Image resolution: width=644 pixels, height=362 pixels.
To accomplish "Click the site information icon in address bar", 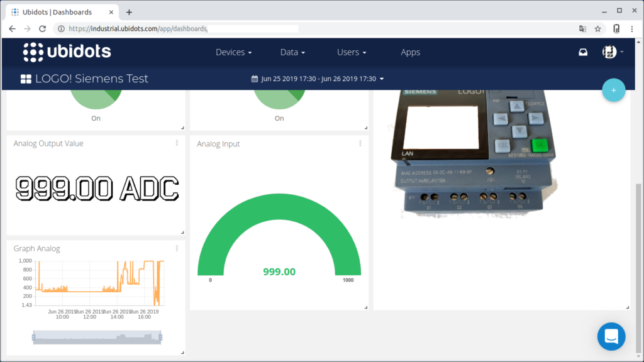I will (x=61, y=29).
